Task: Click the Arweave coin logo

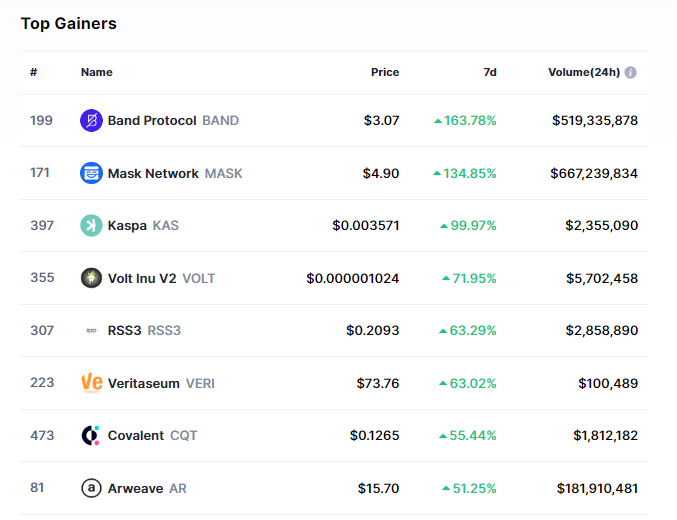Action: [91, 488]
